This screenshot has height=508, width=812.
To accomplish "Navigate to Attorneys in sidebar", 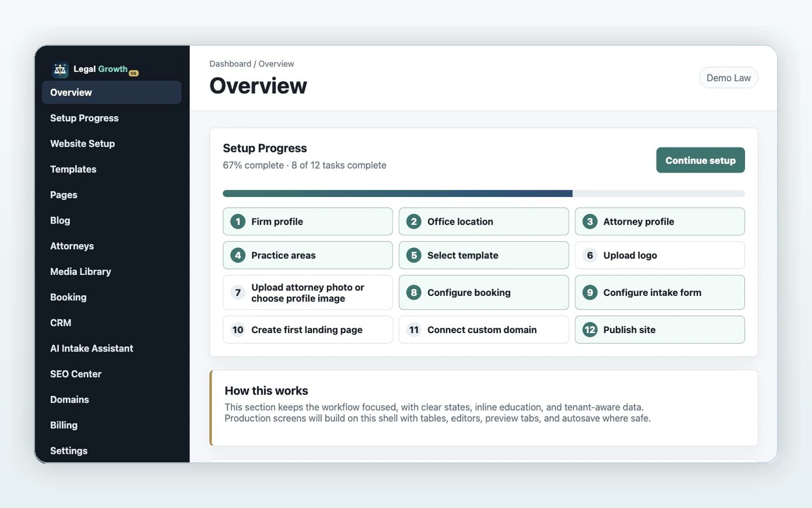I will pos(112,246).
